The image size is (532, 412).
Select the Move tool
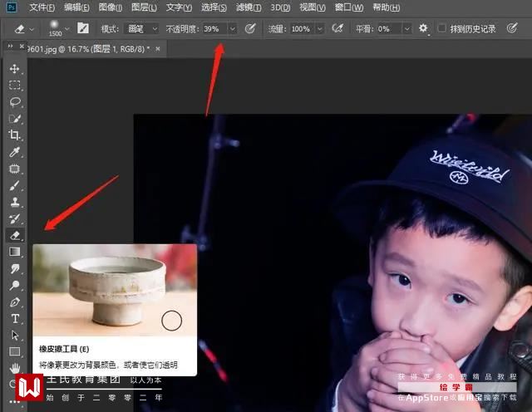[14, 69]
